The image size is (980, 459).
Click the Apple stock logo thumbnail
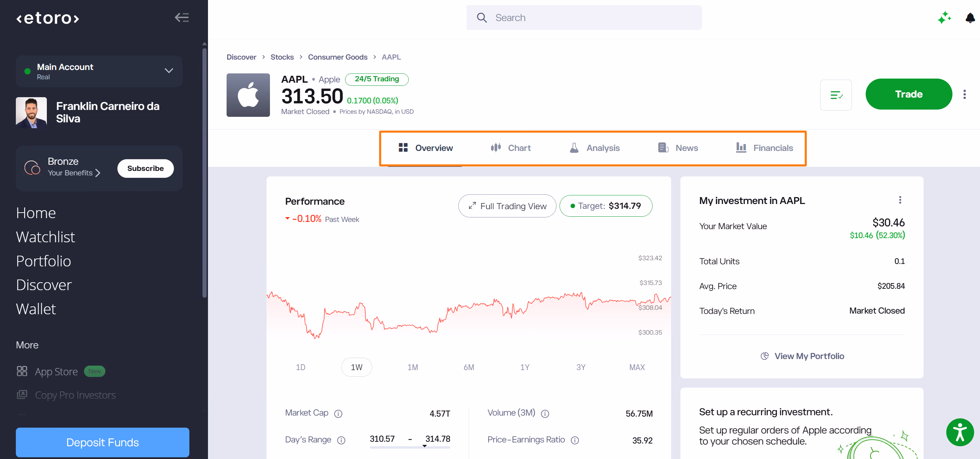click(248, 95)
